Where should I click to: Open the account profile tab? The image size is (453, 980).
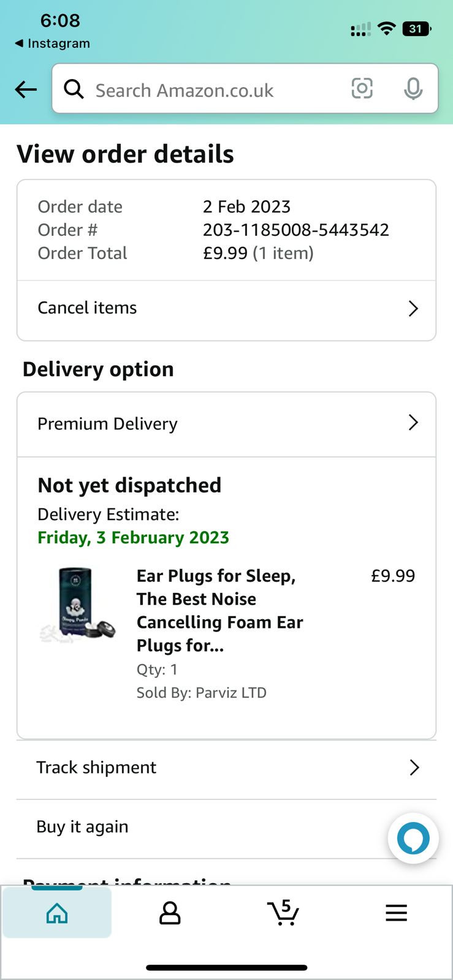click(170, 913)
